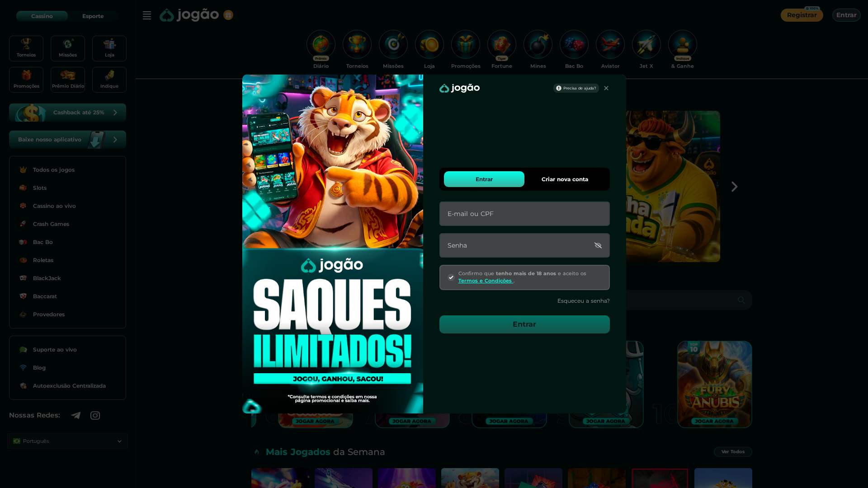
Task: Select the Criar nova conta tab
Action: click(x=565, y=179)
